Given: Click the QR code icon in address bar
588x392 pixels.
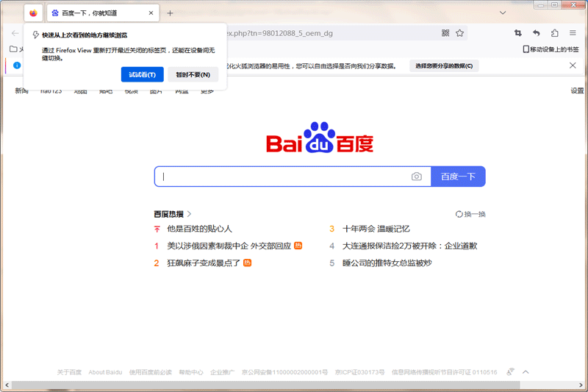Looking at the screenshot, I should click(445, 33).
